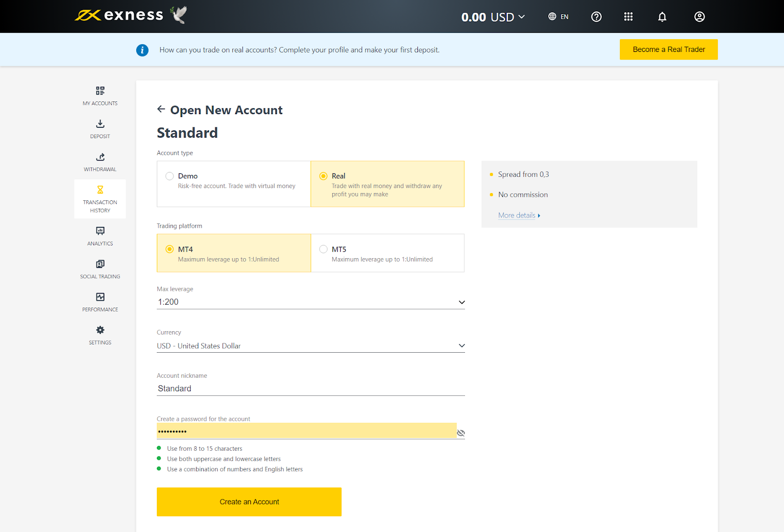The image size is (784, 532).
Task: Choose the MT4 trading platform radio
Action: pyautogui.click(x=170, y=249)
